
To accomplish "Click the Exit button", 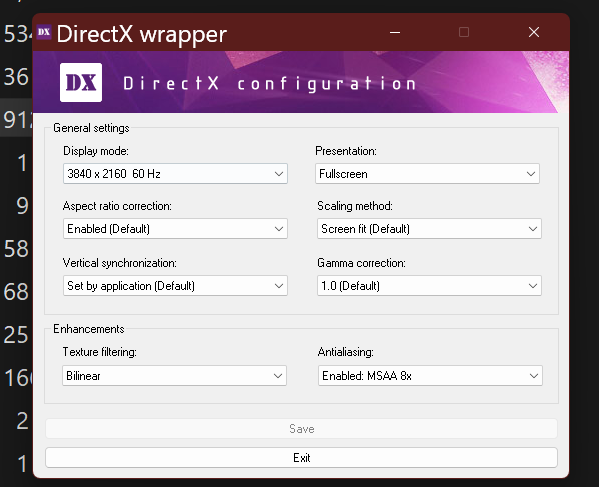I will pos(301,458).
